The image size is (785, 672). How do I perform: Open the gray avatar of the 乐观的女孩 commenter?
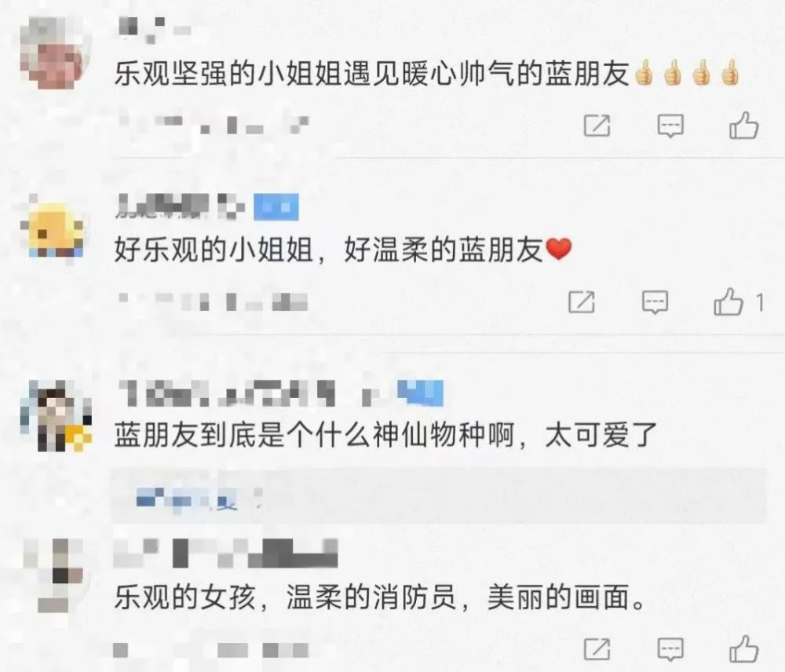pyautogui.click(x=56, y=575)
